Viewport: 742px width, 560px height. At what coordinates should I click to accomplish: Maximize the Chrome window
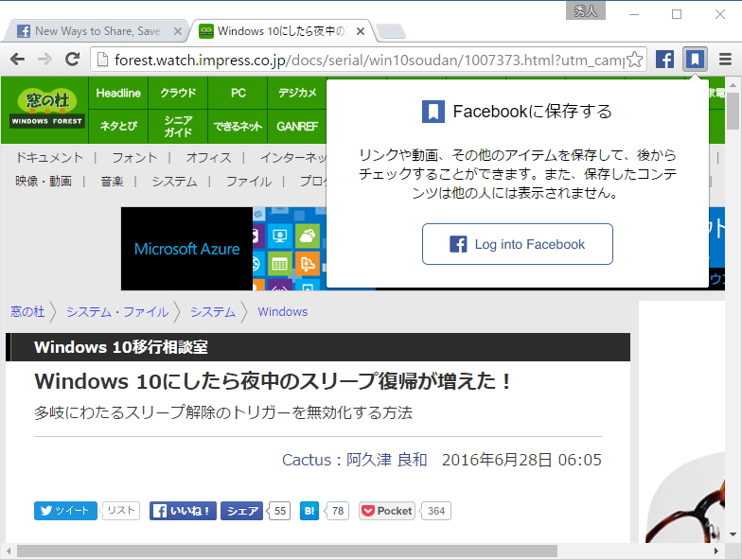pos(677,14)
